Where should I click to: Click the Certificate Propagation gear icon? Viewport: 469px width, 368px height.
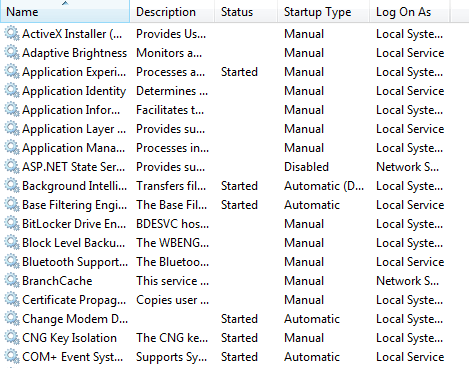12,300
